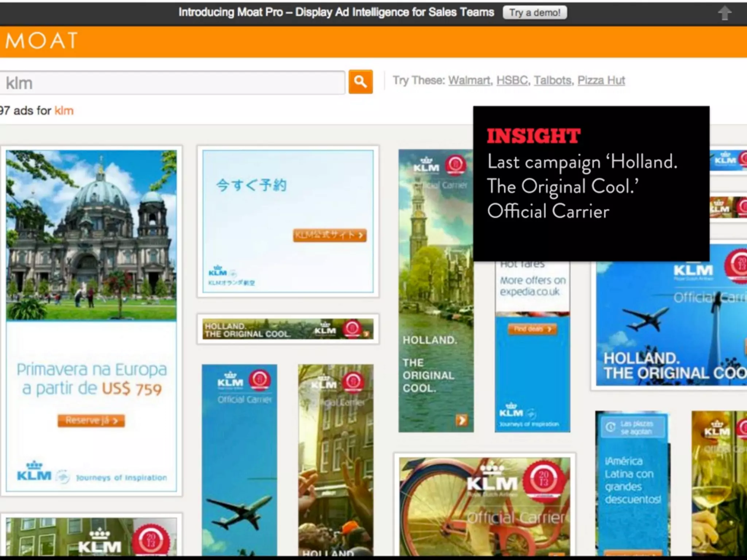Click the 'Introducing Moat Pro' banner text
Viewport: 747px width, 560px height.
[x=336, y=12]
